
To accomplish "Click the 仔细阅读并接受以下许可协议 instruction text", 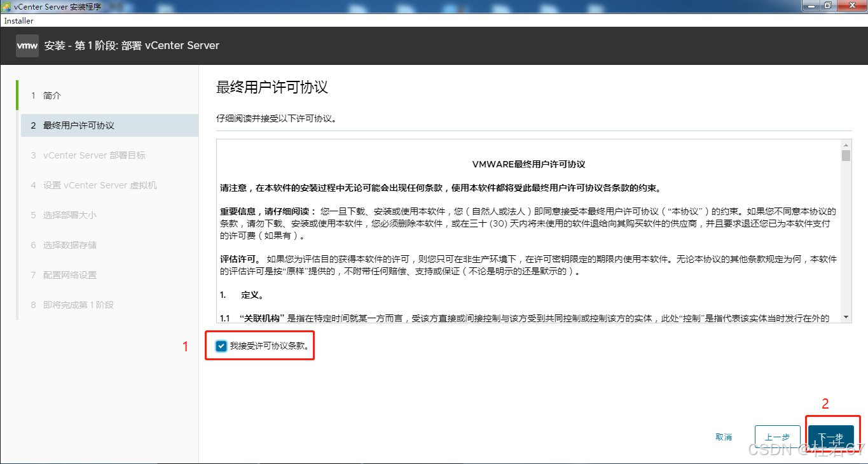I will [277, 119].
